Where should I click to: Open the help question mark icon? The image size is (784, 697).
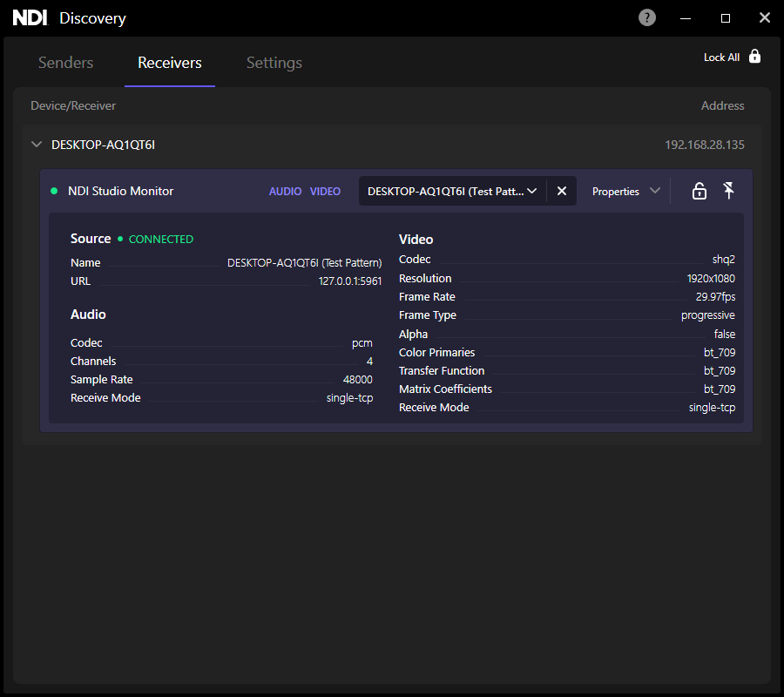(647, 18)
